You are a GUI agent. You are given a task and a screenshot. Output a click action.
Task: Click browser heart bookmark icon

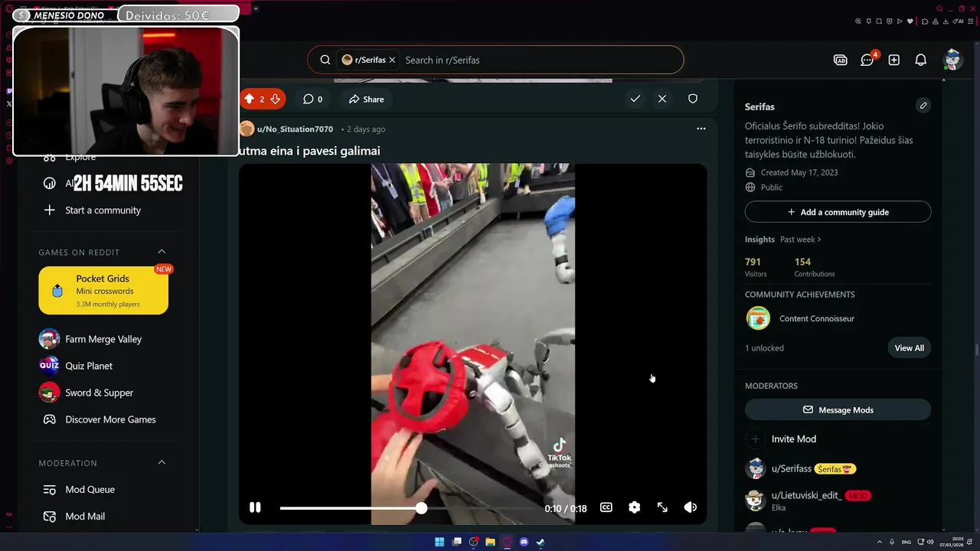(x=910, y=21)
